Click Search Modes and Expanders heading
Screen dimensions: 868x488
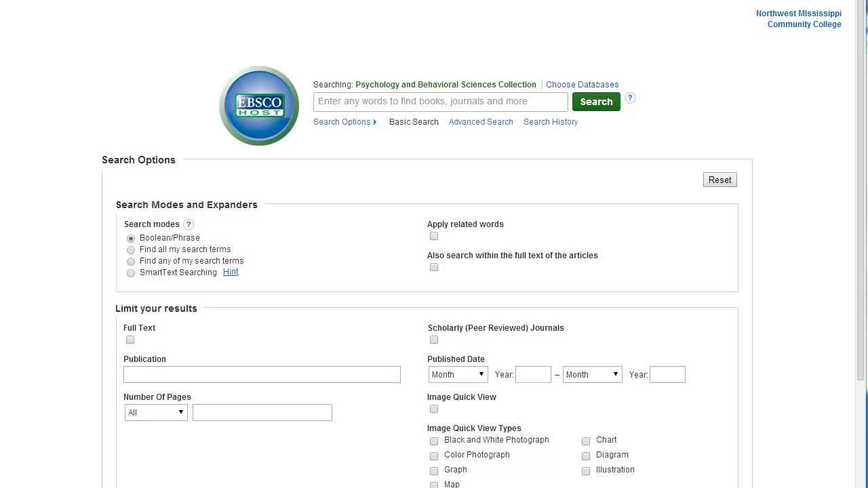186,205
